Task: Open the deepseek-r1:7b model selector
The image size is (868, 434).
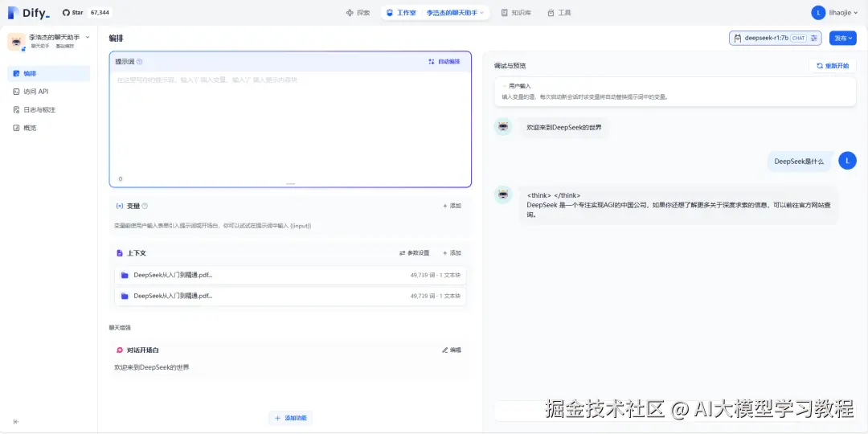Action: [776, 39]
